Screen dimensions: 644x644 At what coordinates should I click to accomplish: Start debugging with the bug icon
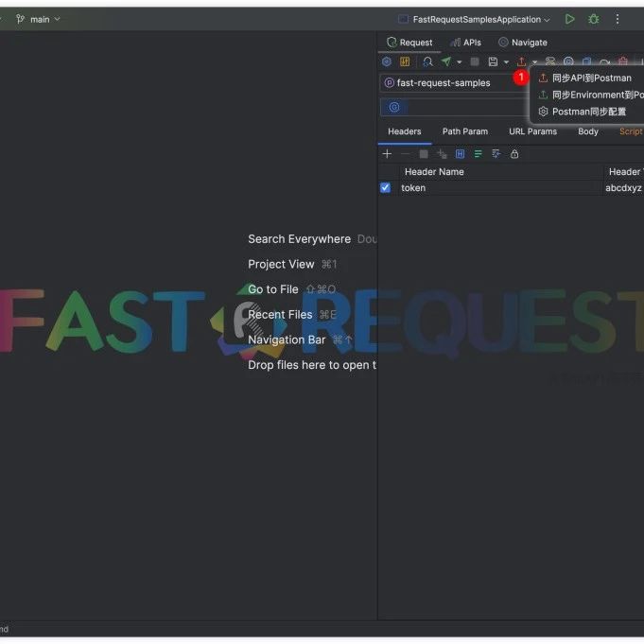(x=594, y=19)
